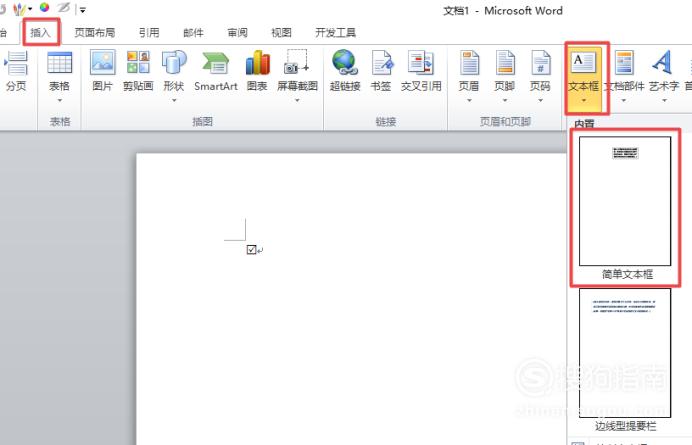Screen dimensions: 692x445
Task: Open the 形状 shapes gallery
Action: (174, 76)
